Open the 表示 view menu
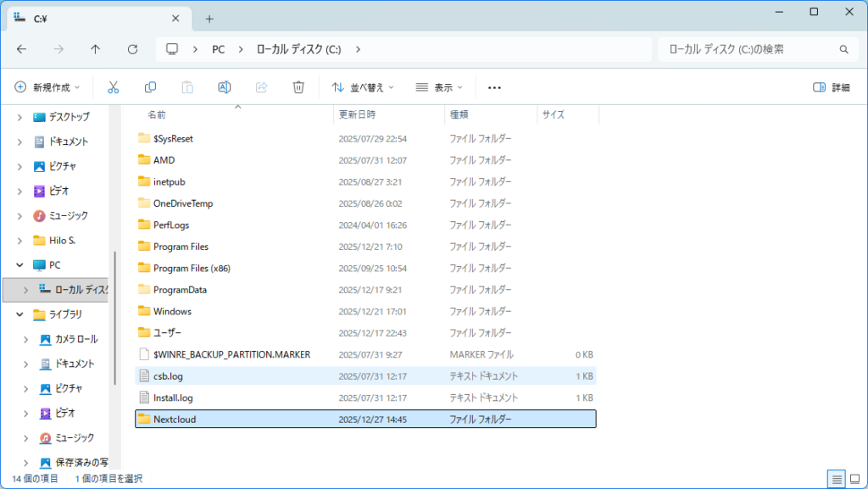This screenshot has height=489, width=868. [439, 87]
